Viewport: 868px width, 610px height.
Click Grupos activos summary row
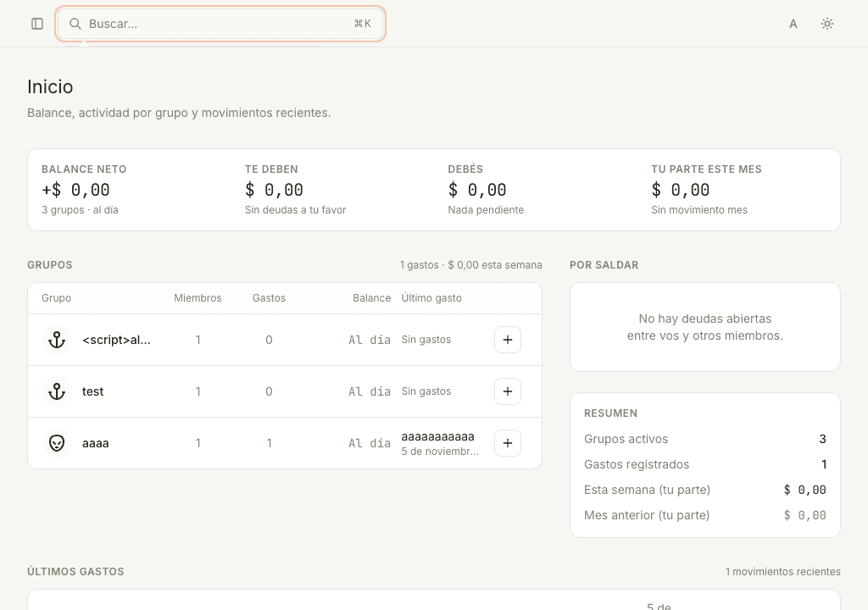pos(705,439)
